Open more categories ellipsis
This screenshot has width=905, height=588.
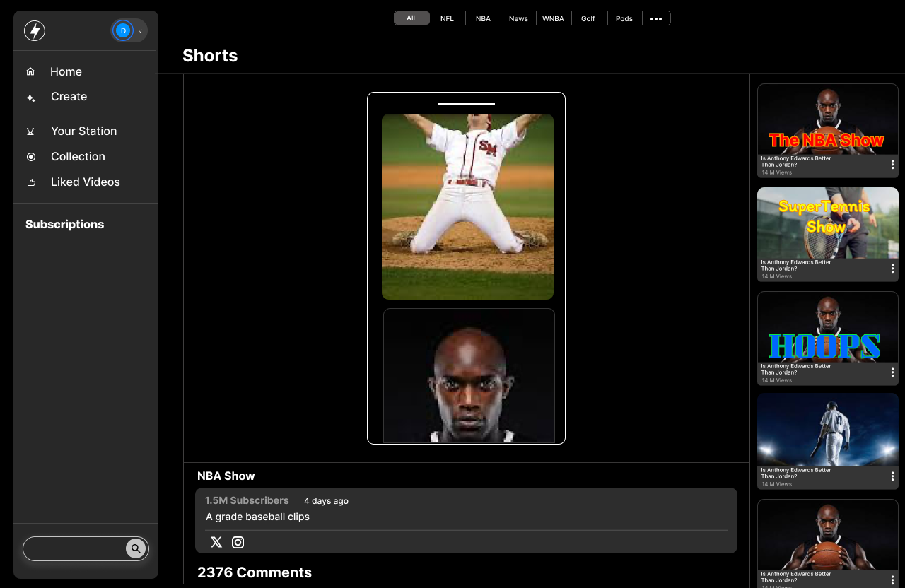coord(656,18)
